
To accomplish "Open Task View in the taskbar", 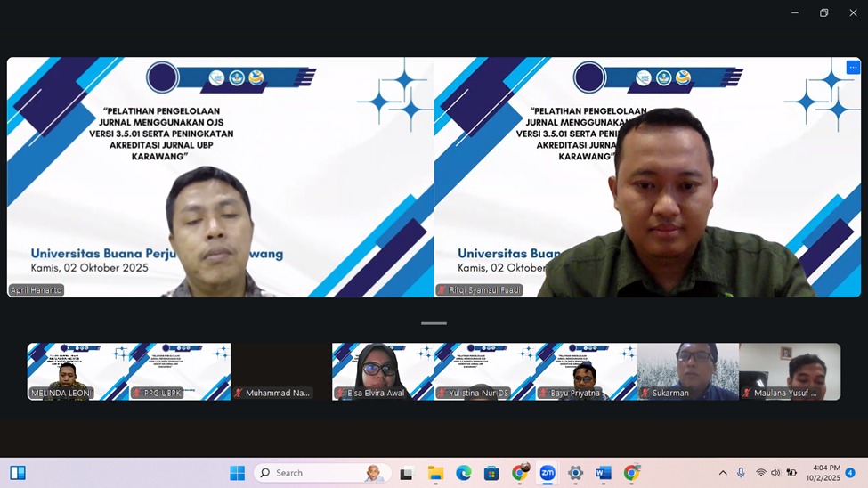I will coord(407,473).
